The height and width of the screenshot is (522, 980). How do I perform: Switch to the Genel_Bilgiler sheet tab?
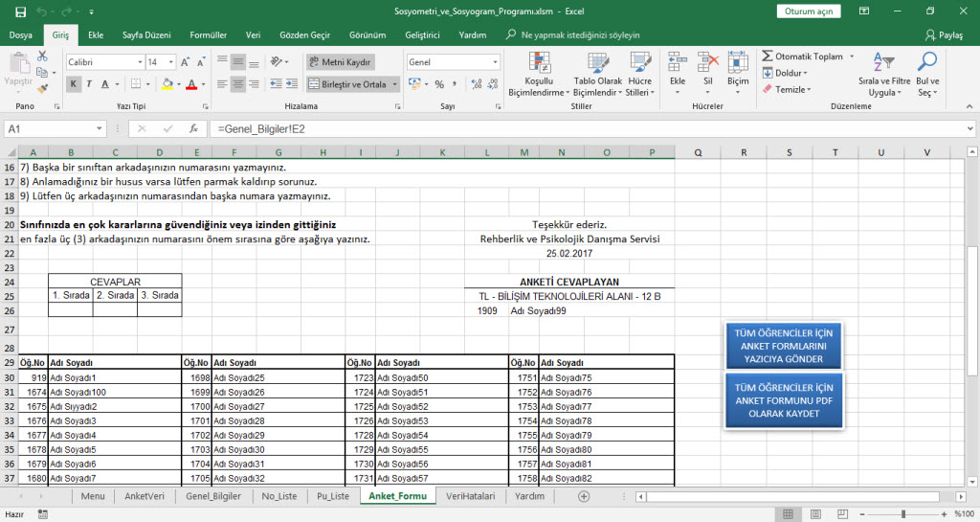click(x=213, y=496)
